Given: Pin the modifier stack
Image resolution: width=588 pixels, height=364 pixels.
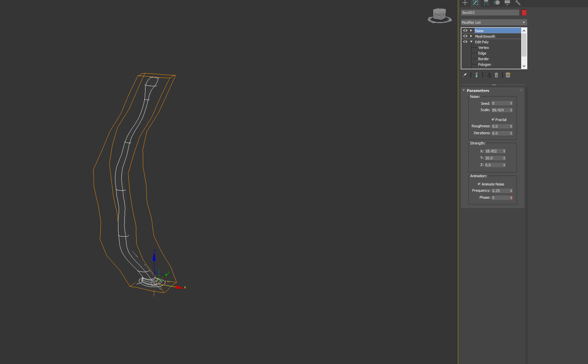Looking at the screenshot, I should pyautogui.click(x=465, y=75).
